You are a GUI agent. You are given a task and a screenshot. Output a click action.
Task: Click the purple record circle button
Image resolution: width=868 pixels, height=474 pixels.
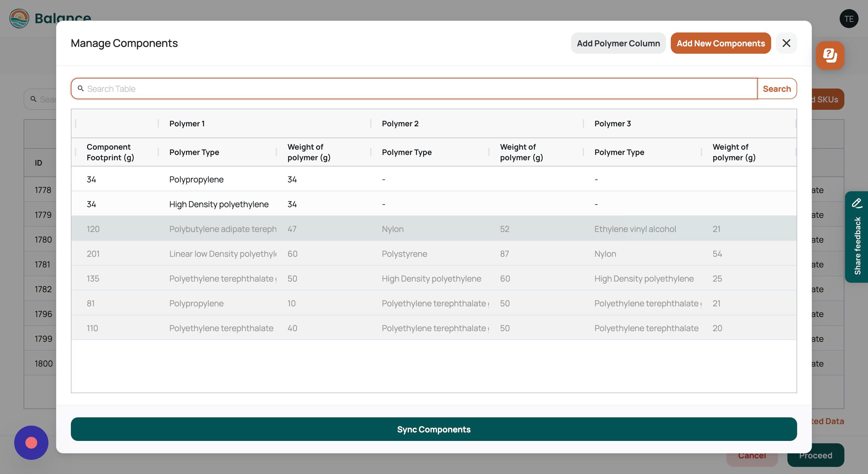31,442
